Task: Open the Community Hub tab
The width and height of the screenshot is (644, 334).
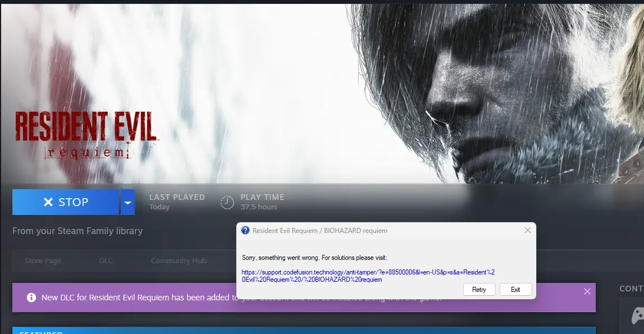Action: pyautogui.click(x=178, y=260)
